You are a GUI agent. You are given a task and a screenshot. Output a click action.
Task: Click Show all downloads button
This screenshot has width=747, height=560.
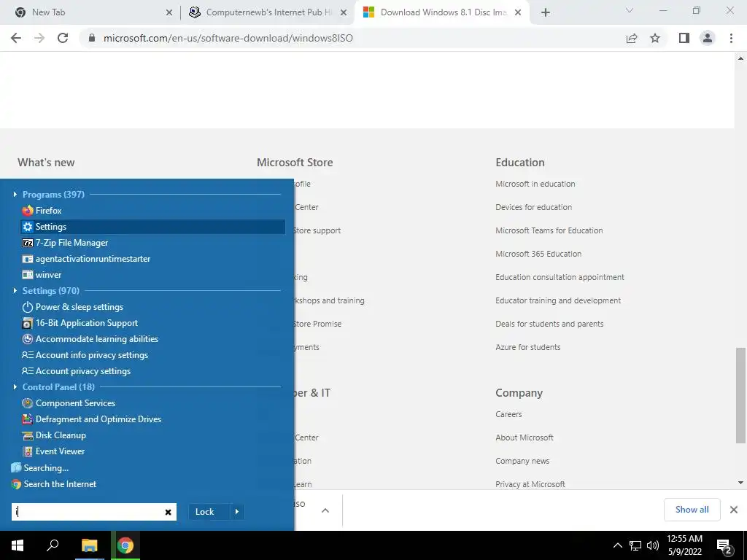tap(692, 510)
